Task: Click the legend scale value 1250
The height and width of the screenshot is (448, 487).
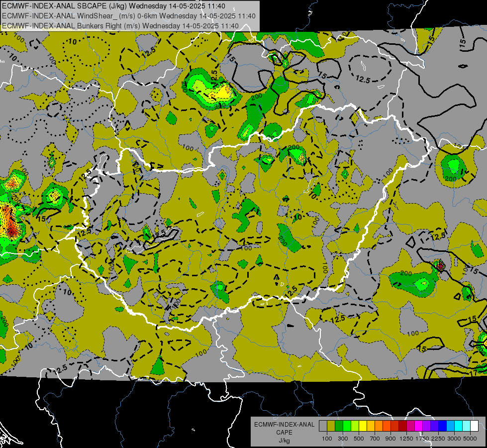Action: tap(406, 439)
